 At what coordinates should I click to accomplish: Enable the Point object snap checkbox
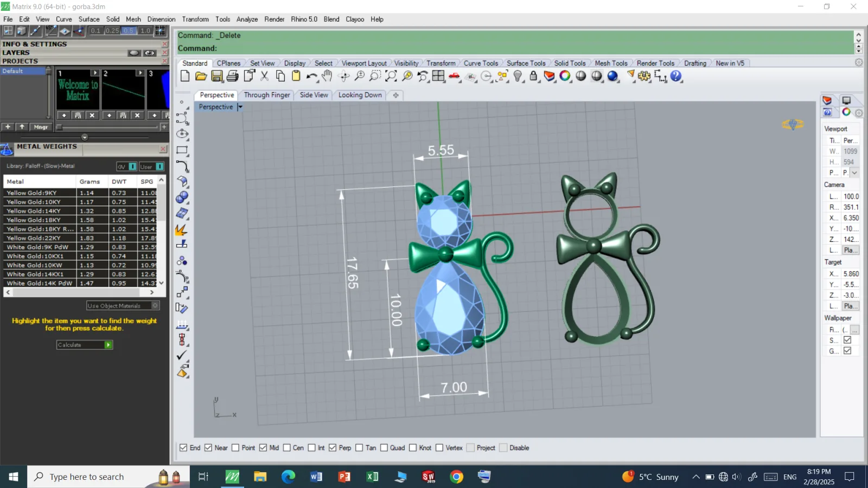(x=235, y=448)
